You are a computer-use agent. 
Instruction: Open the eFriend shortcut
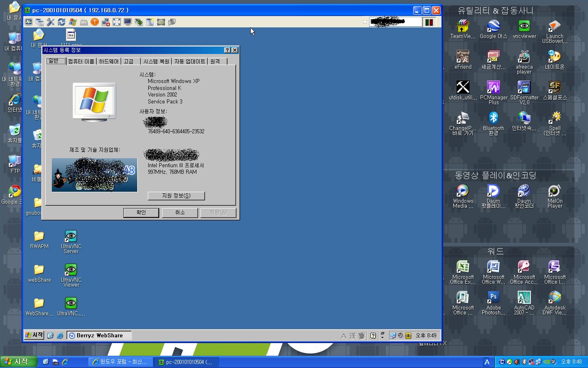point(463,60)
